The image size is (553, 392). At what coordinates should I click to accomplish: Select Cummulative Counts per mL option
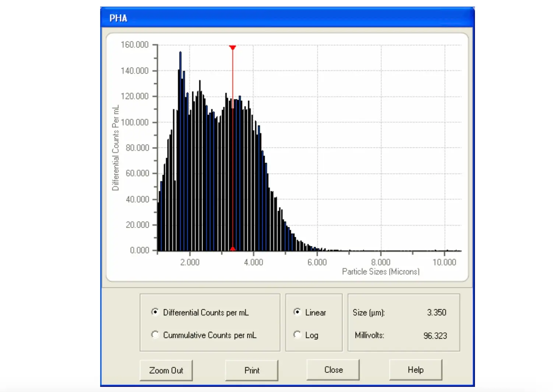point(155,335)
